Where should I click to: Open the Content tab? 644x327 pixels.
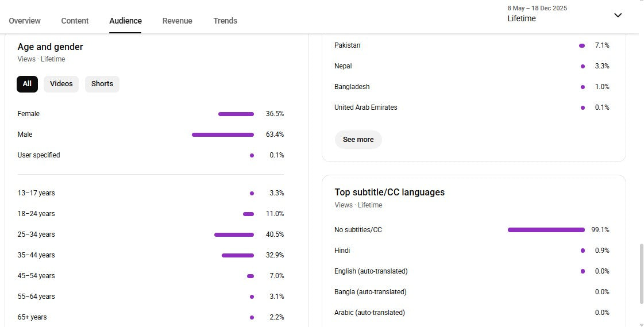(x=75, y=21)
